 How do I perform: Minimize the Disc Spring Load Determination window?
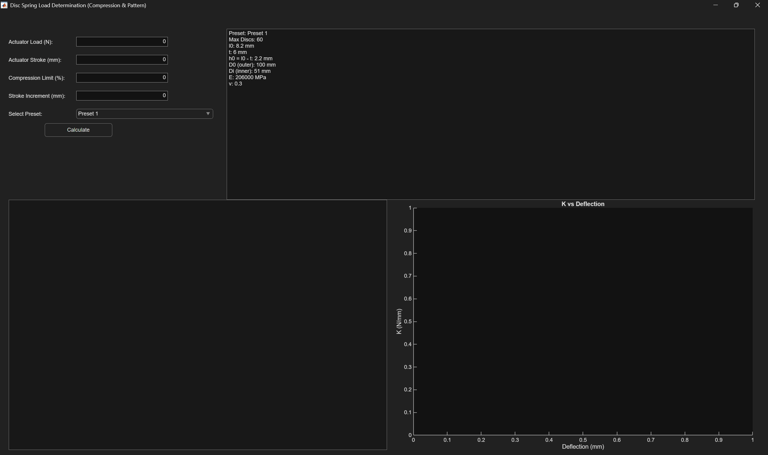[x=716, y=5]
